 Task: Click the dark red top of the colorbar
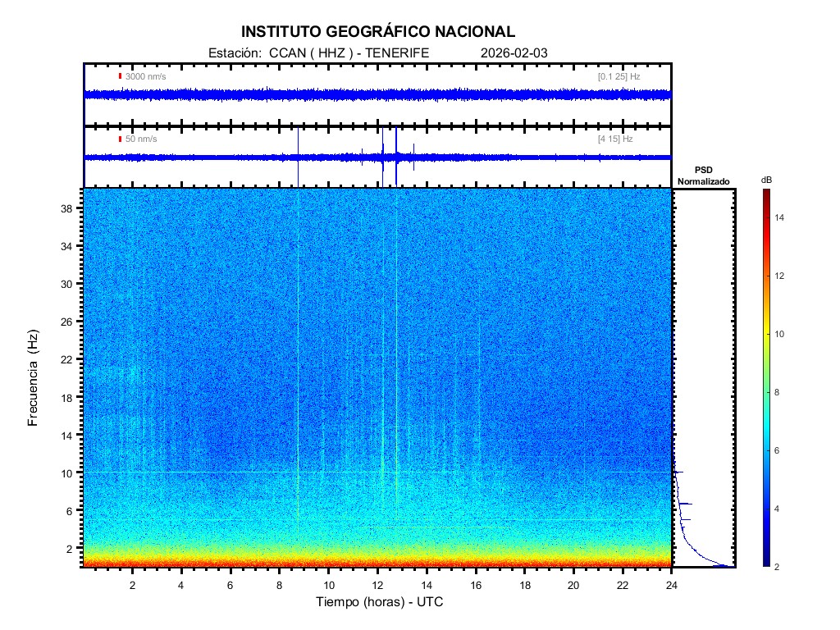(x=765, y=194)
